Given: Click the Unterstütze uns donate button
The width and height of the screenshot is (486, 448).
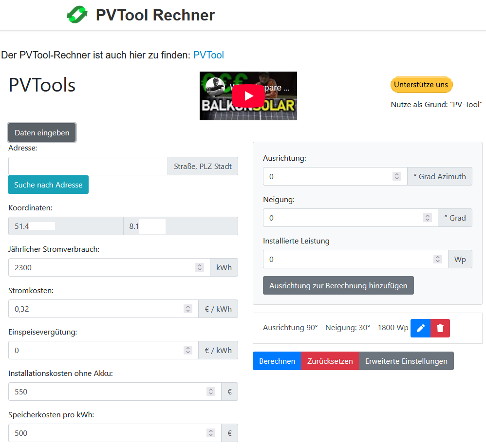Looking at the screenshot, I should click(421, 85).
